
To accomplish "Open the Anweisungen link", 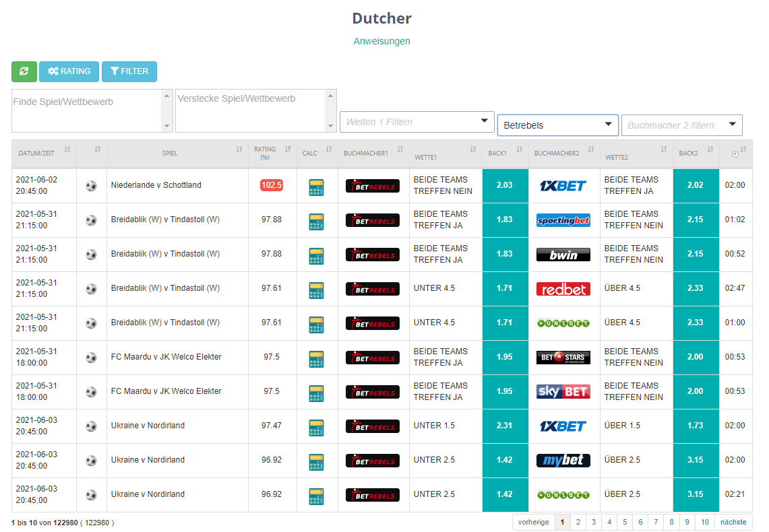I will point(381,41).
